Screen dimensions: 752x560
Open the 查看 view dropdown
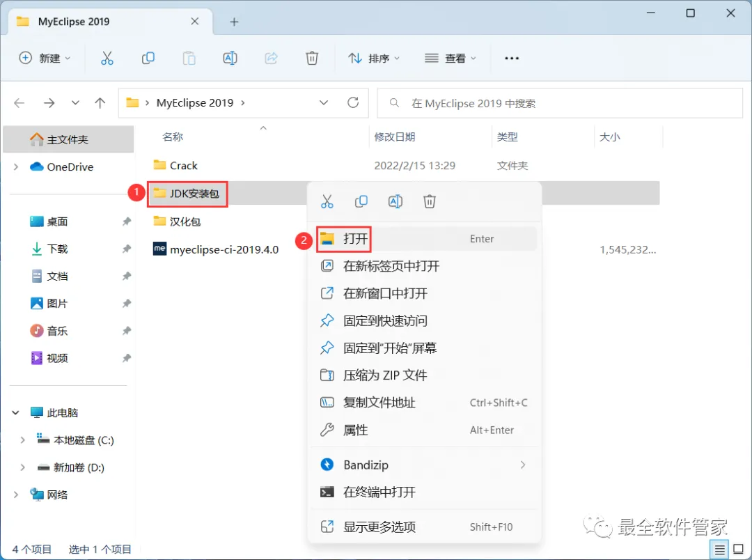[x=451, y=59]
